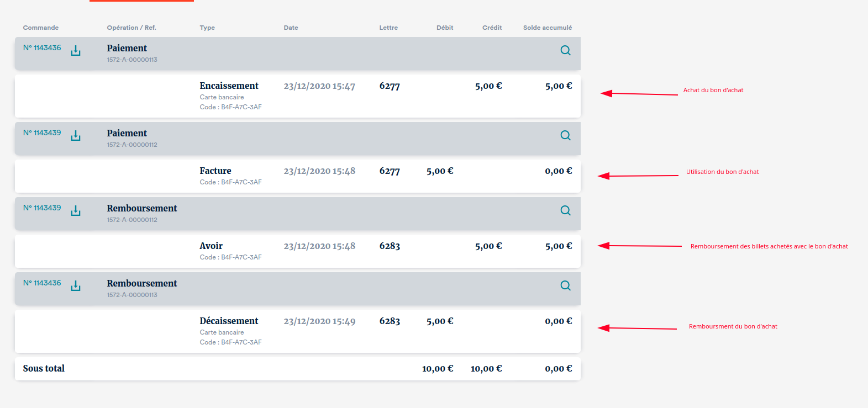Download document for Remboursement order 1143439
This screenshot has width=868, height=408.
(x=76, y=211)
